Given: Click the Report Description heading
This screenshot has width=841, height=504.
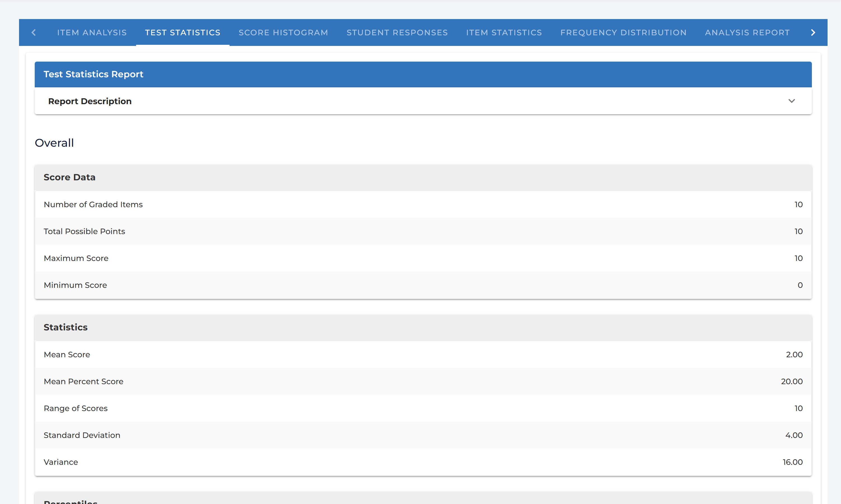Looking at the screenshot, I should tap(90, 101).
